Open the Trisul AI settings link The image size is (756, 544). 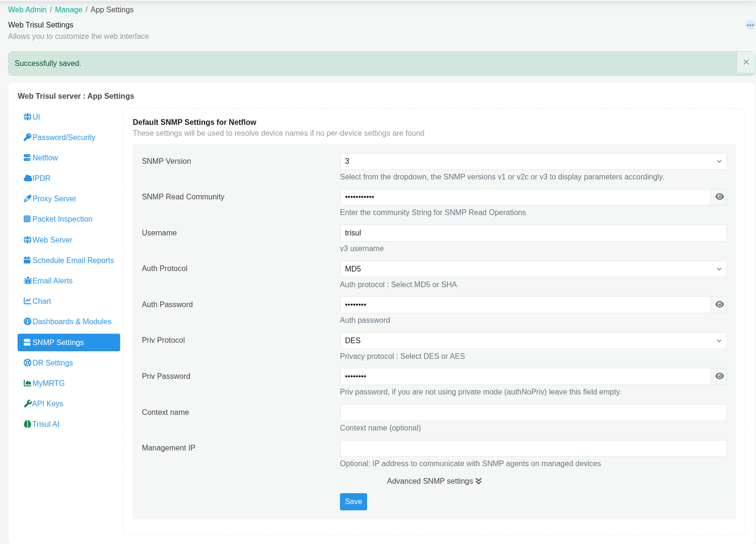(69, 424)
